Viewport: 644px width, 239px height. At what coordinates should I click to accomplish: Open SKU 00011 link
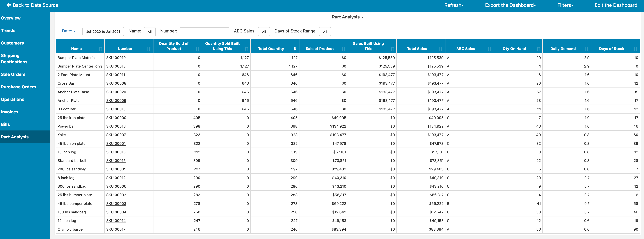point(116,75)
